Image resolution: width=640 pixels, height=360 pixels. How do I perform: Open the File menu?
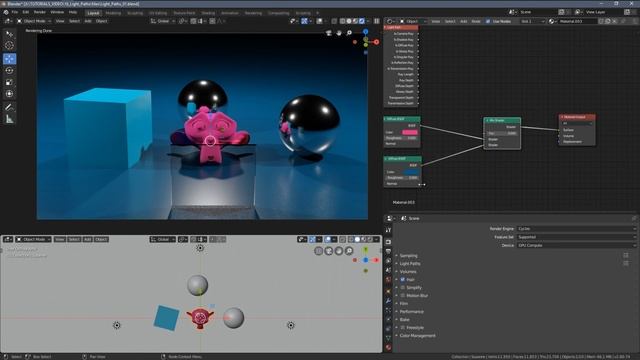click(15, 12)
